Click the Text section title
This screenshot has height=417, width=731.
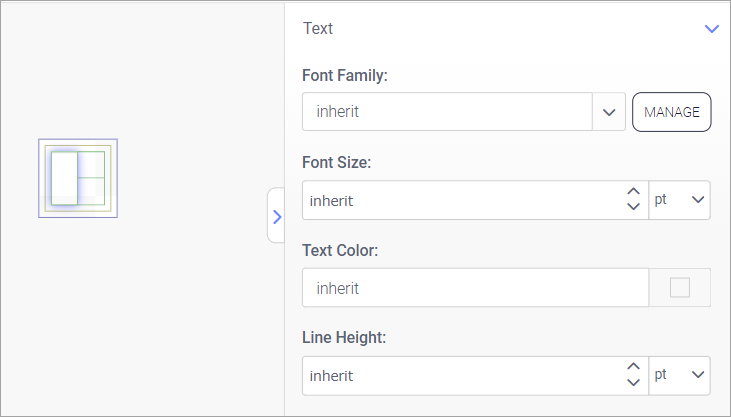click(318, 28)
